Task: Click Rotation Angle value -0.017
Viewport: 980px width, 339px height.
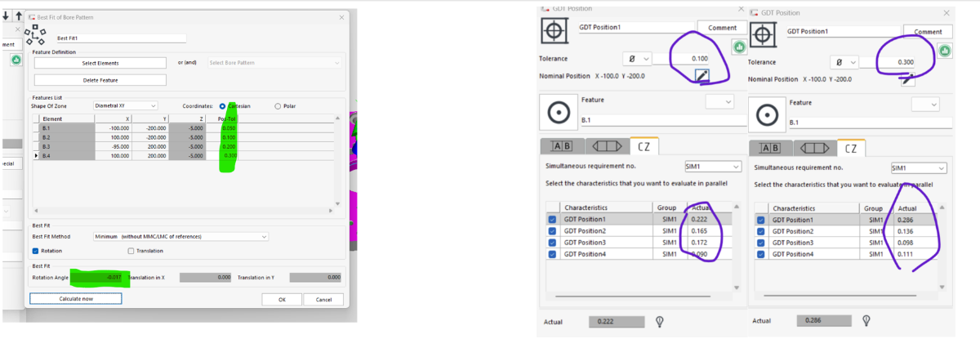Action: pyautogui.click(x=96, y=278)
